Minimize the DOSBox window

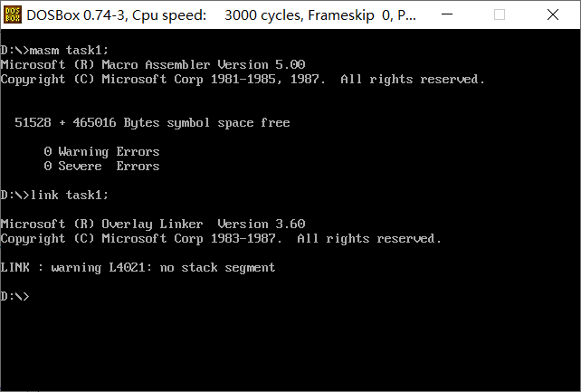coord(447,14)
